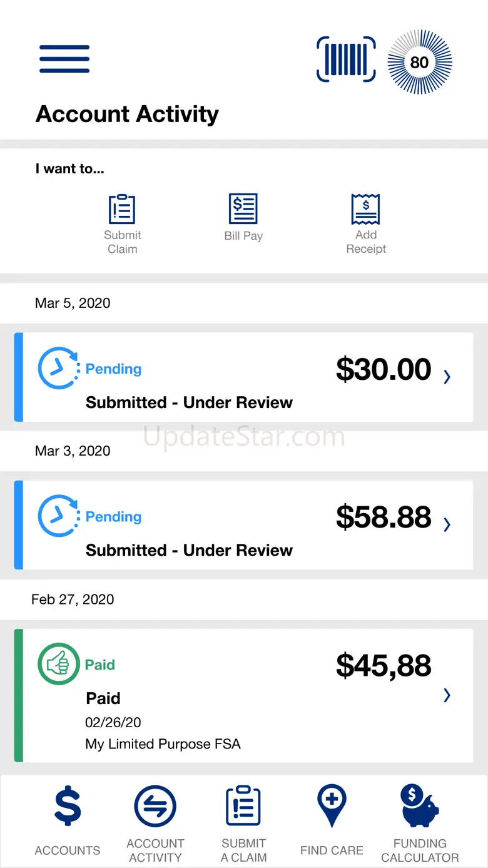Open the session timer showing 80
The height and width of the screenshot is (868, 488).
pyautogui.click(x=419, y=61)
